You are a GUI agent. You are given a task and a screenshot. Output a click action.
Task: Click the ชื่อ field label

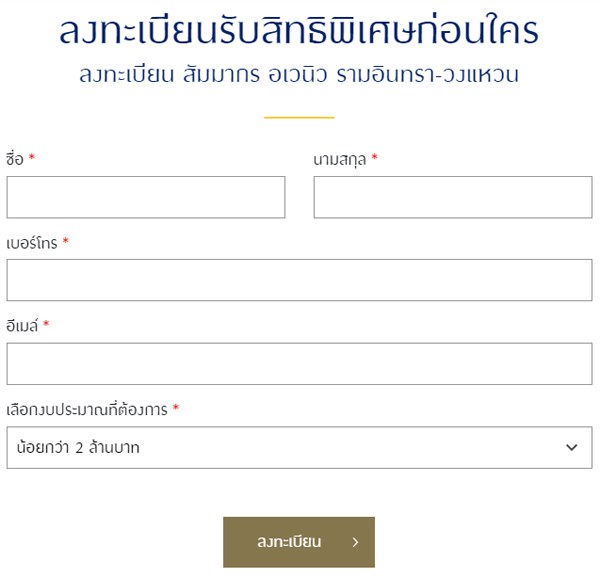15,159
